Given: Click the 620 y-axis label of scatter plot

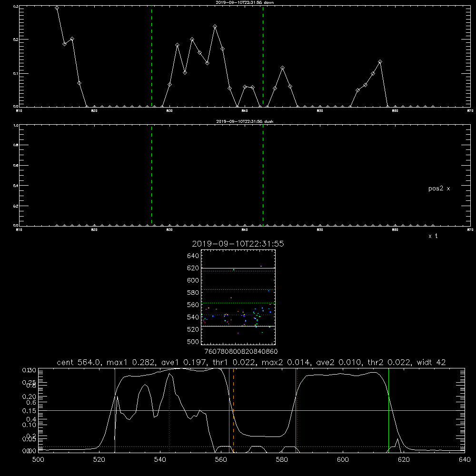Looking at the screenshot, I should tap(193, 268).
